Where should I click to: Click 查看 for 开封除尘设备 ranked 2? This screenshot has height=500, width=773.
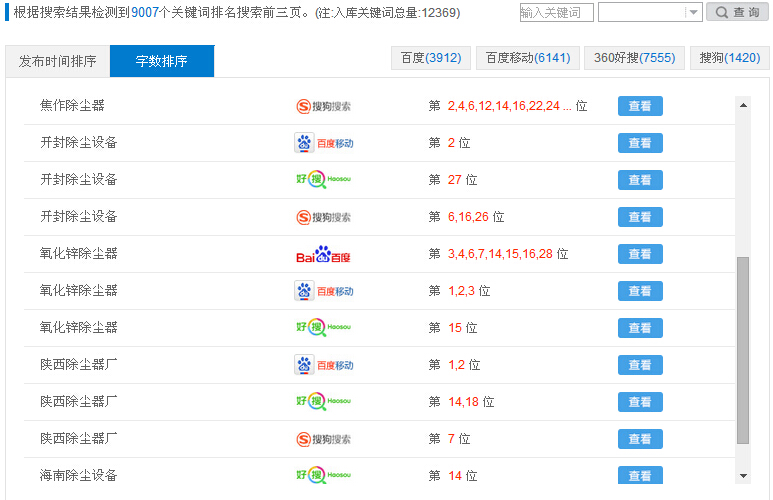(x=640, y=143)
